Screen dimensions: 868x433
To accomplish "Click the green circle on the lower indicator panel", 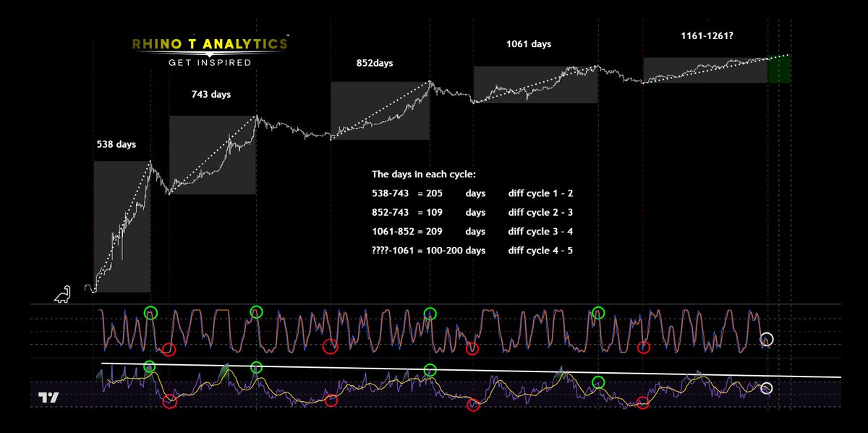I will point(150,366).
